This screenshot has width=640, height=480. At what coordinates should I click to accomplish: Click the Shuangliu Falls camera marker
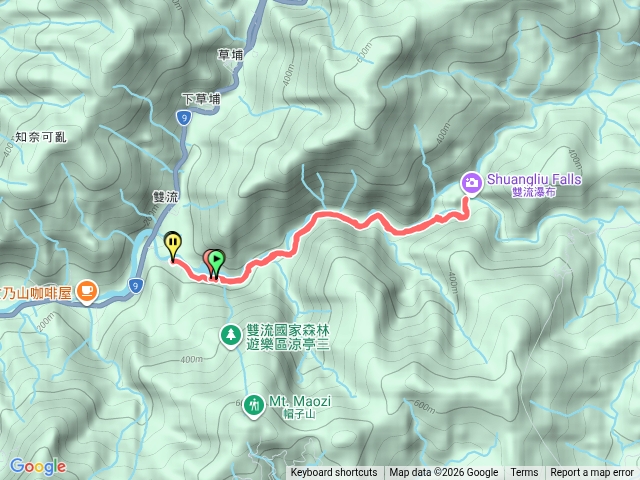point(471,183)
